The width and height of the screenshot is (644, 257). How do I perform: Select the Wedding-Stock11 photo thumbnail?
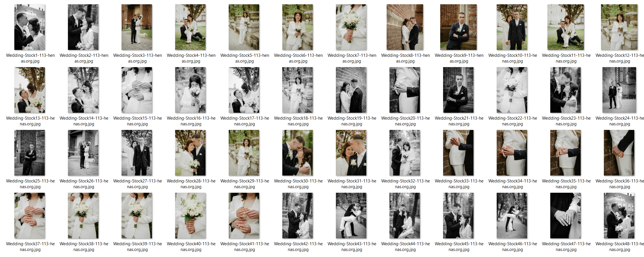[566, 27]
